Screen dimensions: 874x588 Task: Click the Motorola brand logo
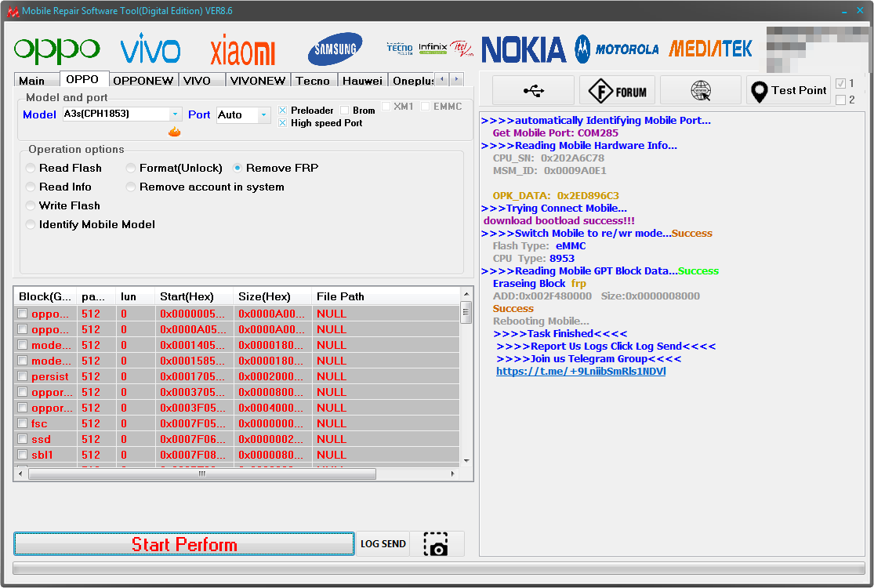point(616,49)
